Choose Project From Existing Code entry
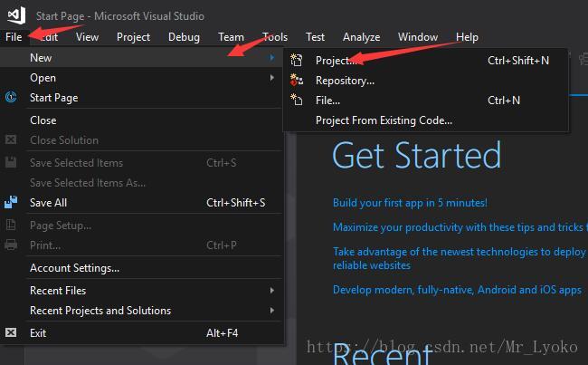Viewport: 588px width, 365px height. (426, 120)
